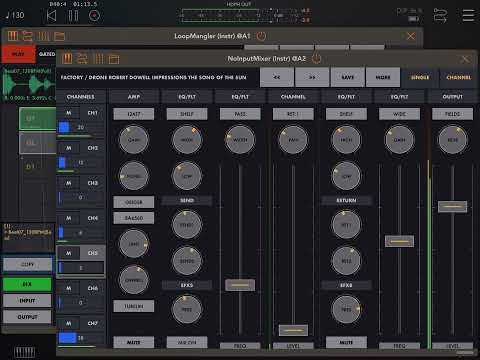This screenshot has height=360, width=480.
Task: Toggle mute M for CH4
Action: point(68,218)
